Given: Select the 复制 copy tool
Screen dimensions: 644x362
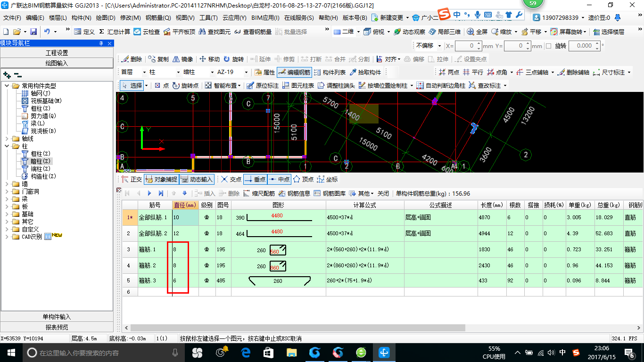Looking at the screenshot, I should pos(158,59).
